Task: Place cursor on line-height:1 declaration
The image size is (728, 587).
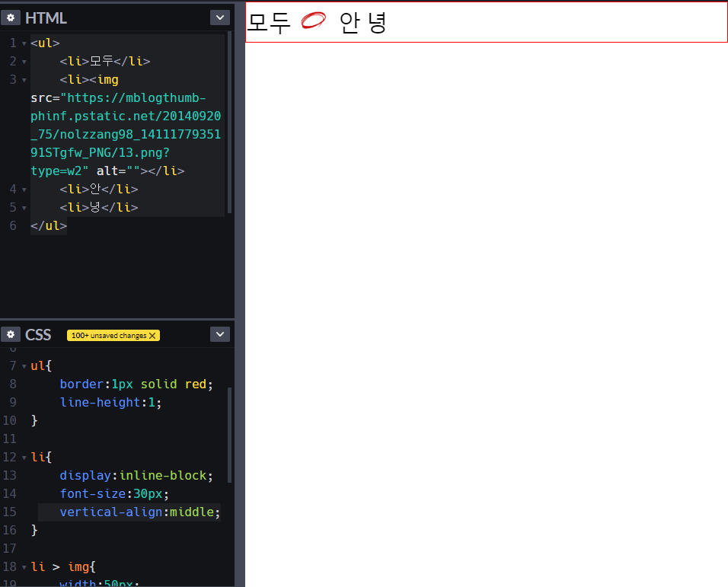Action: [x=110, y=402]
